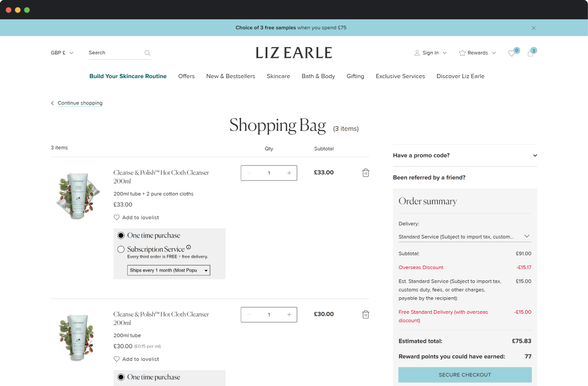Open the GBP £ currency dropdown
Viewport: 588px width, 386px height.
[62, 53]
